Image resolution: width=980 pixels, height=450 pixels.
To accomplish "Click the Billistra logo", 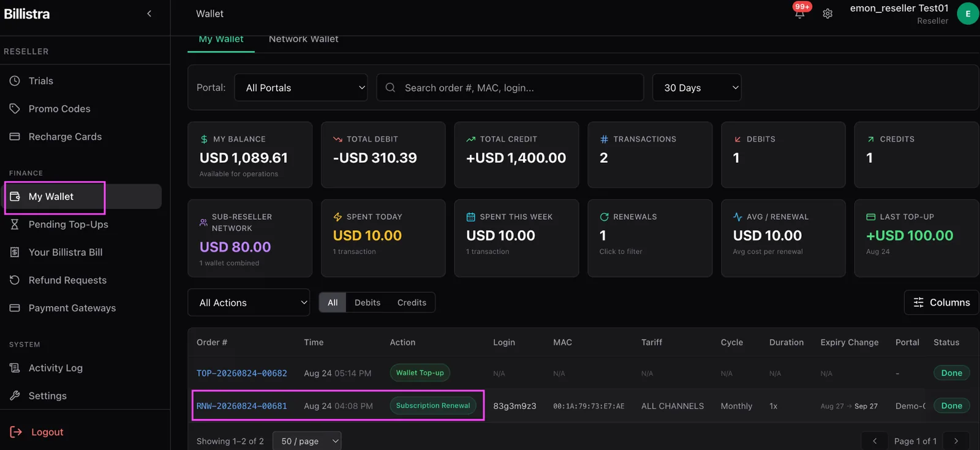I will click(27, 13).
